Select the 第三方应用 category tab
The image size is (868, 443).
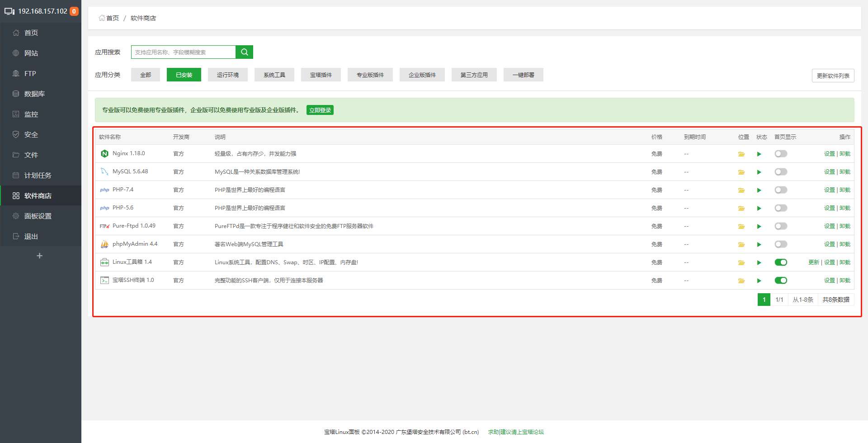pos(474,75)
